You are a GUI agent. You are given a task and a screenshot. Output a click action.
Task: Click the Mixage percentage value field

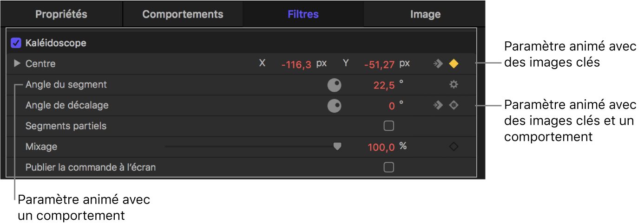point(381,147)
